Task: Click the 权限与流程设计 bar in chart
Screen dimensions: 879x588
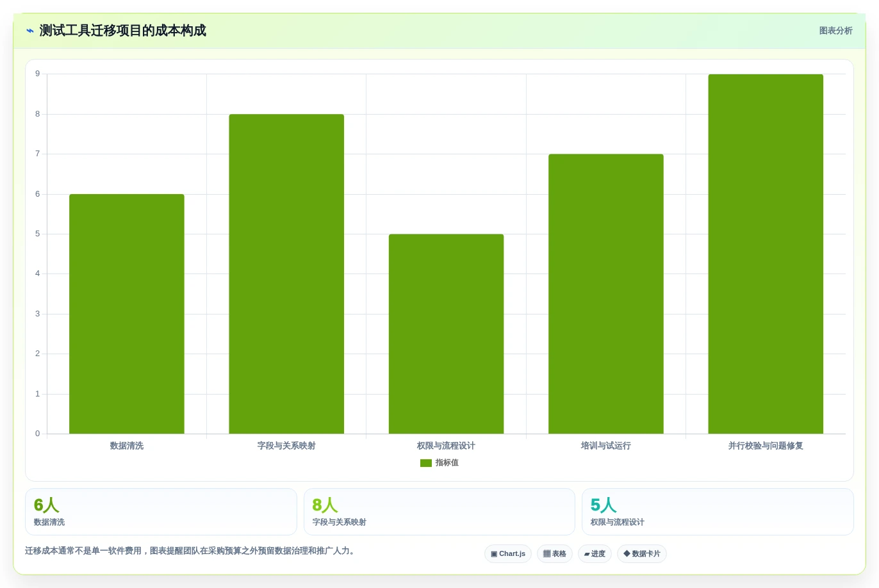Action: [447, 334]
